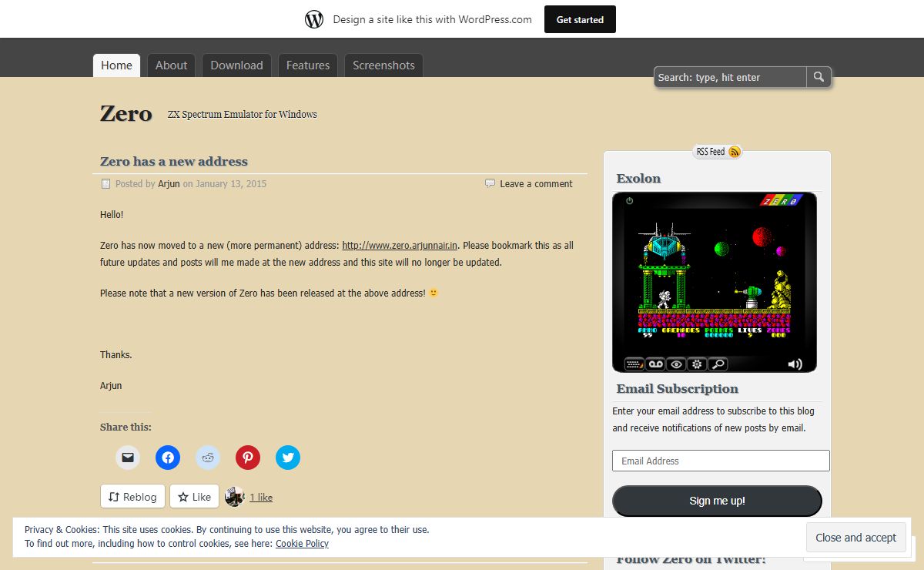Open the Download tab
The width and height of the screenshot is (924, 570).
point(236,65)
